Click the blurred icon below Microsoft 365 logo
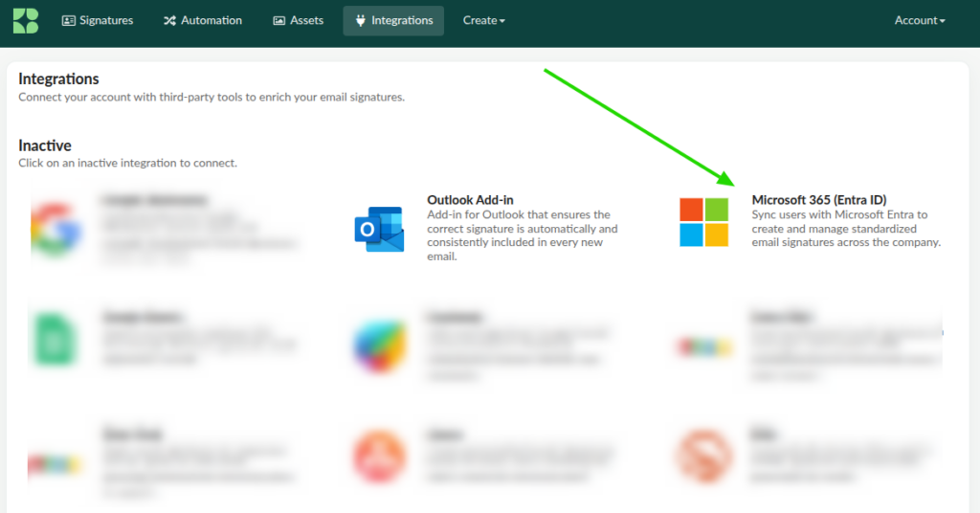Viewport: 980px width, 513px height. 703,345
